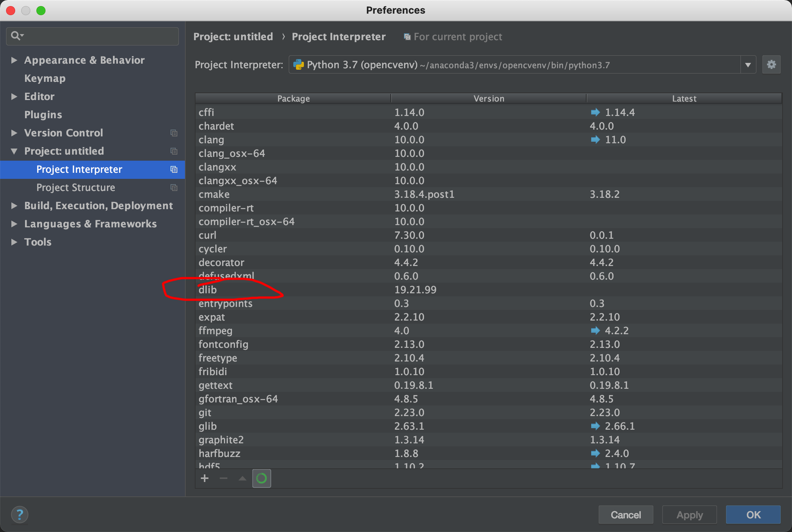Click the upgrade package up-arrow icon
The image size is (792, 532).
click(x=243, y=478)
